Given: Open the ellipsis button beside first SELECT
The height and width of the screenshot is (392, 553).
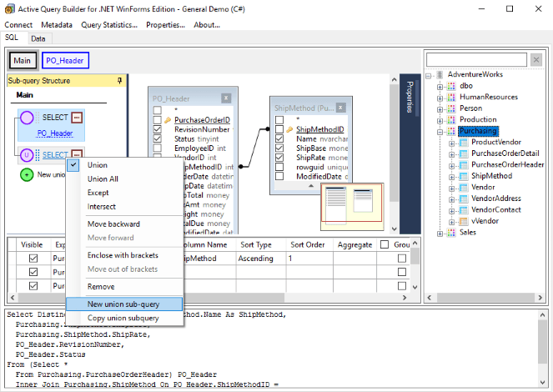Looking at the screenshot, I should pos(77,118).
